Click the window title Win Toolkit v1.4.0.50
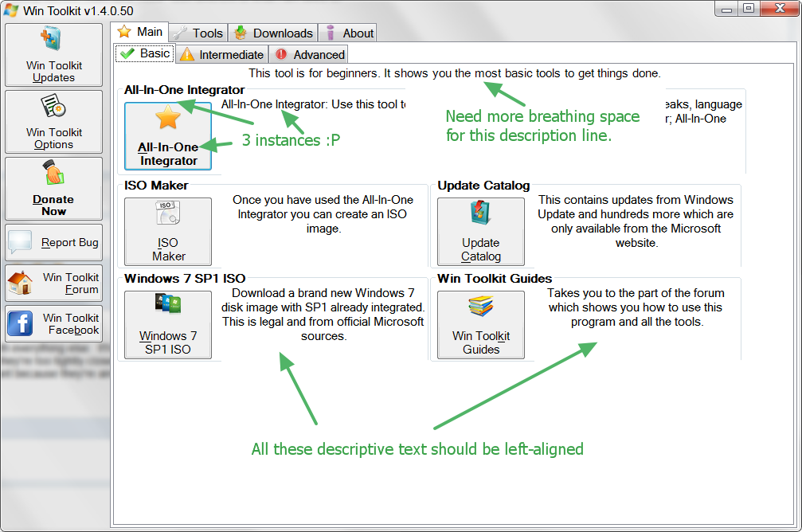Viewport: 802px width, 532px height. [x=78, y=10]
